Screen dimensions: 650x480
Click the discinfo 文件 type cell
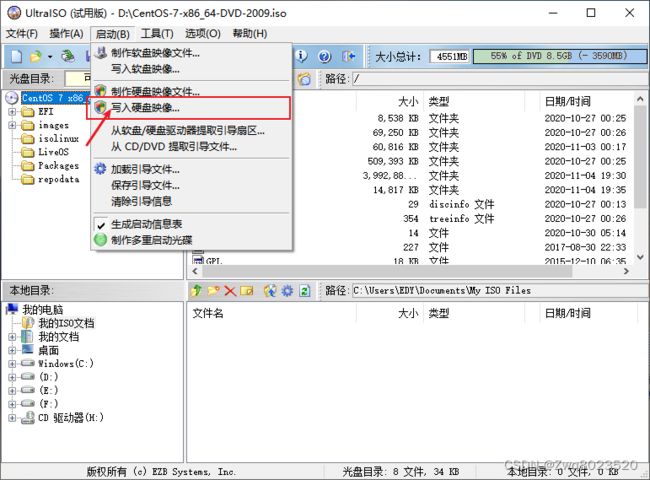[461, 204]
